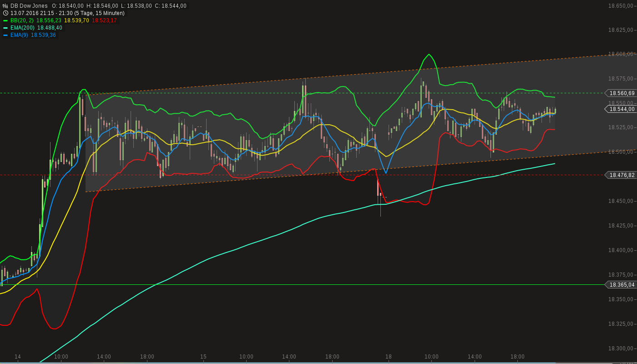Click the 18.365,04 horizontal line price tag
Viewport: 637px width, 364px height.
tap(620, 285)
